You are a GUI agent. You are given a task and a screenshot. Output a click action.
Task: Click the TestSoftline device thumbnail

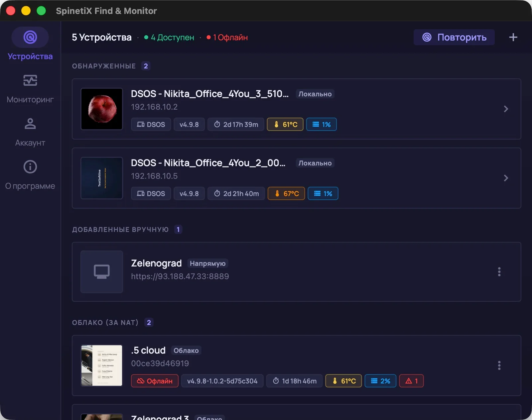102,178
